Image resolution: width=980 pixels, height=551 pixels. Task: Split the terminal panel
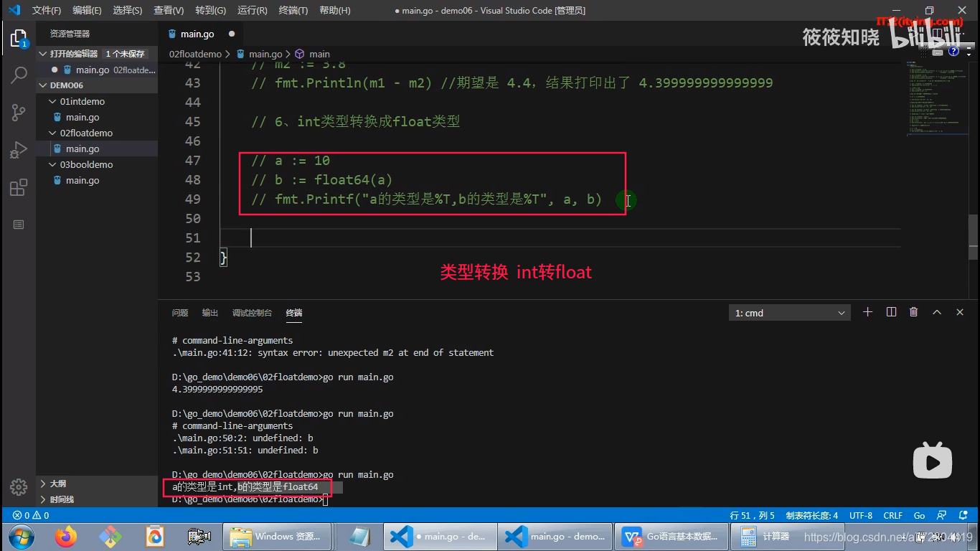(x=891, y=312)
